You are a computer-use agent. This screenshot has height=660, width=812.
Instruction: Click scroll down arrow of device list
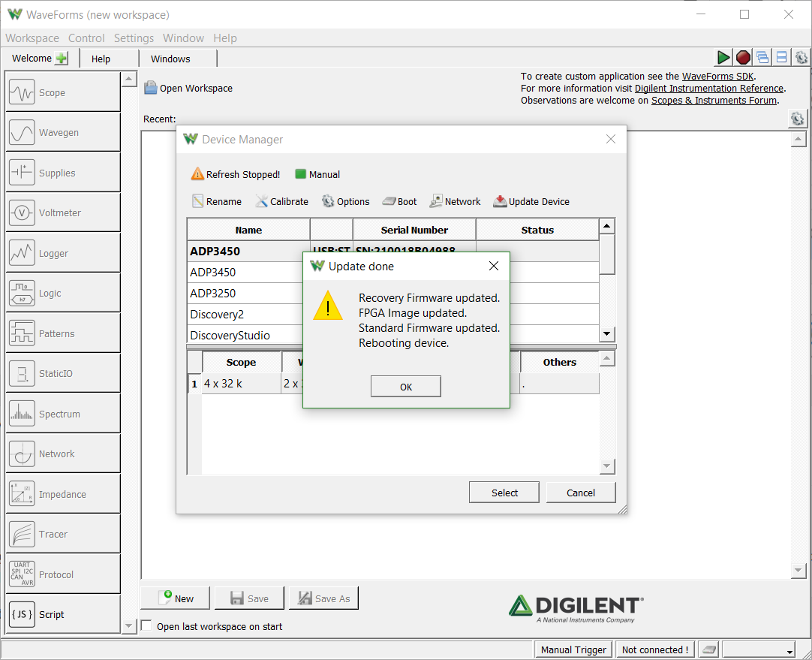(x=607, y=333)
